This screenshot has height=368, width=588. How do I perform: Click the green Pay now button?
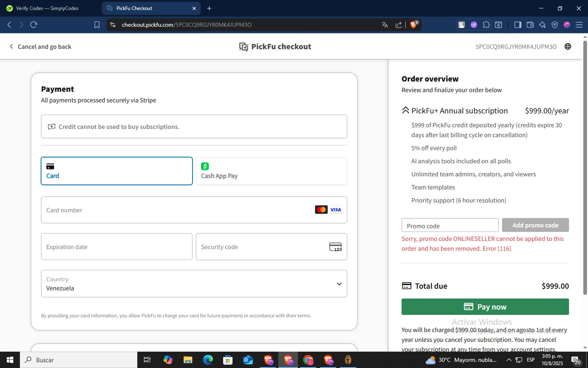click(x=485, y=307)
